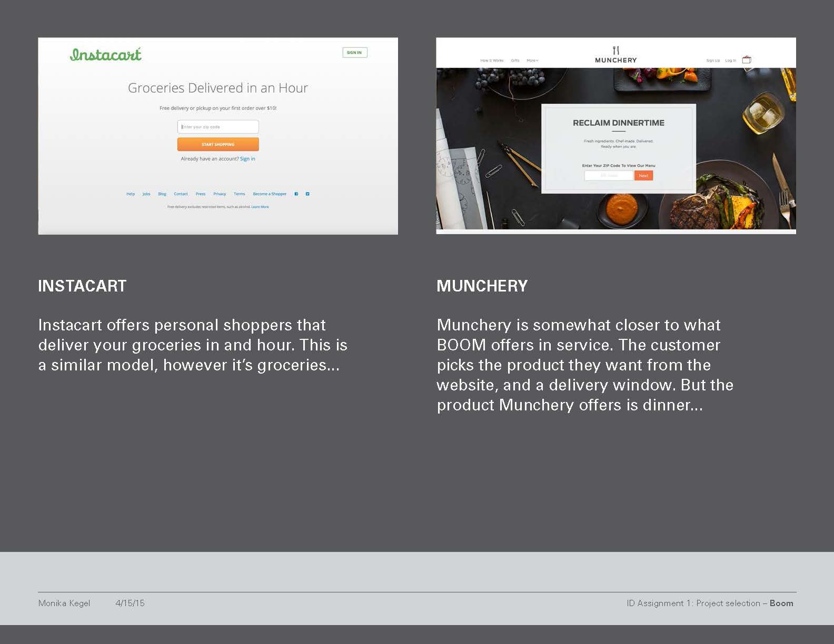This screenshot has width=834, height=644.
Task: Click 'ID Assignment 1: Project selection – Boom' footer
Action: point(710,603)
